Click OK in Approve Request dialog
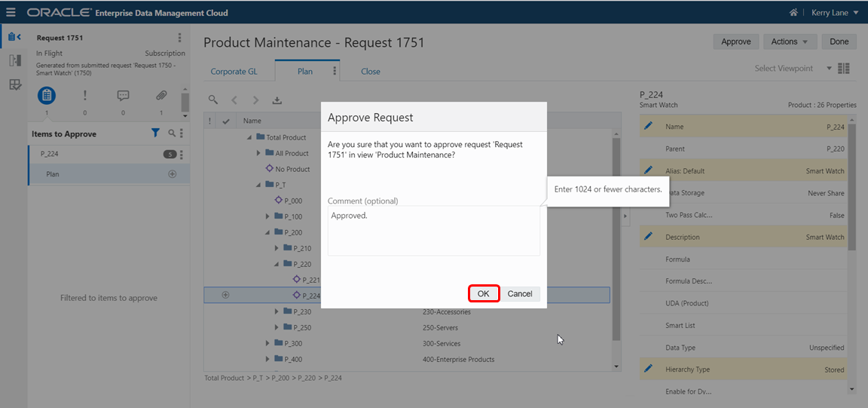 [484, 294]
